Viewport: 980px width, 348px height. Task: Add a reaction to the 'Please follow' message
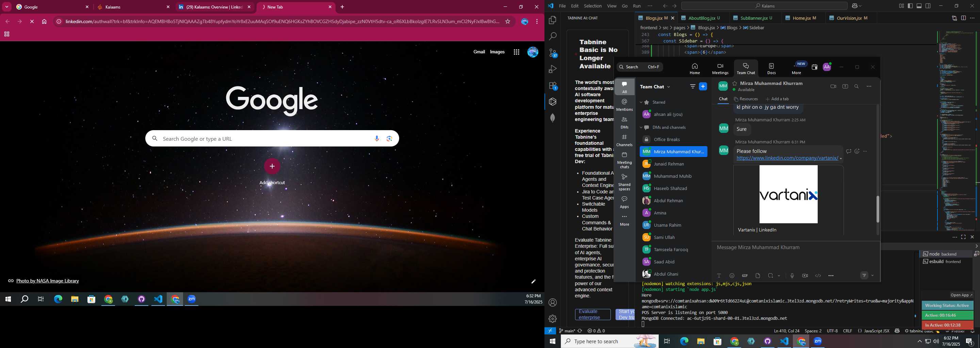[857, 152]
